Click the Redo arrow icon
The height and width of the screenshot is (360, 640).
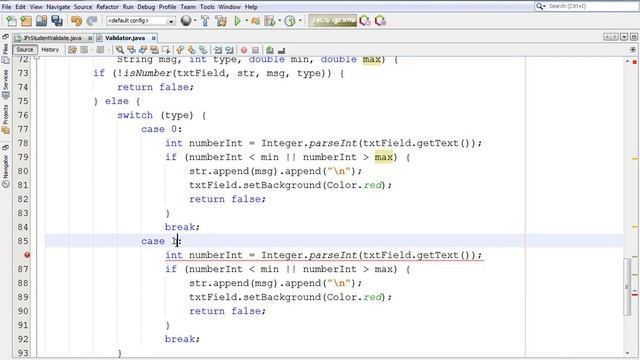tap(92, 21)
